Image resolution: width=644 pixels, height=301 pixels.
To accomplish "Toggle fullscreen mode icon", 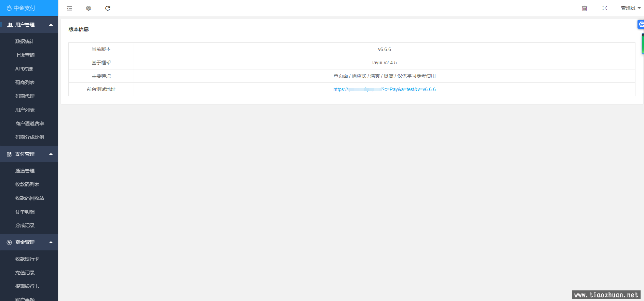I will [x=605, y=8].
